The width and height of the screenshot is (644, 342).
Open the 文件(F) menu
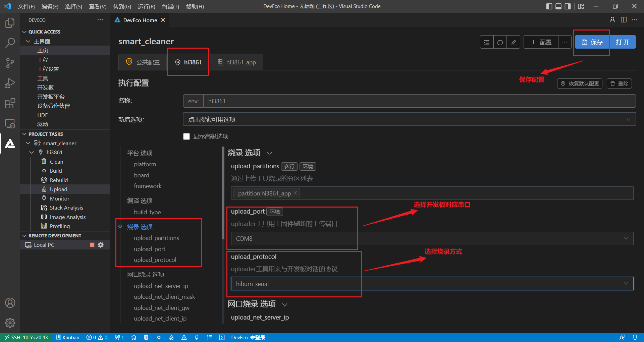tap(26, 6)
